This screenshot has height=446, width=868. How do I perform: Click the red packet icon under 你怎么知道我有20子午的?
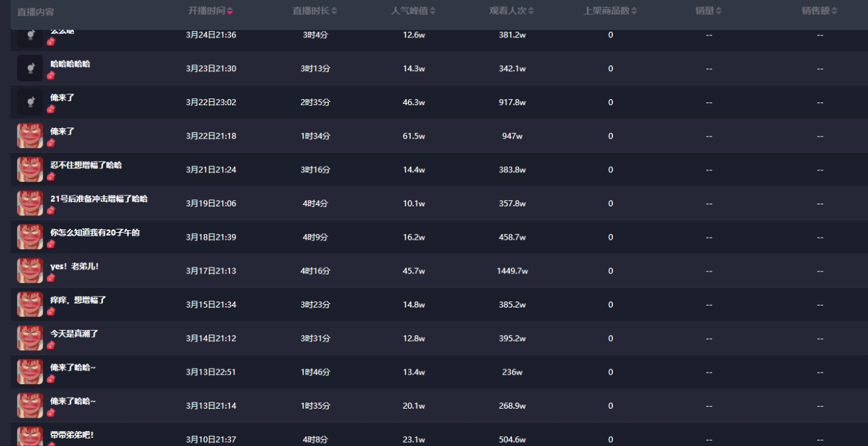[51, 244]
